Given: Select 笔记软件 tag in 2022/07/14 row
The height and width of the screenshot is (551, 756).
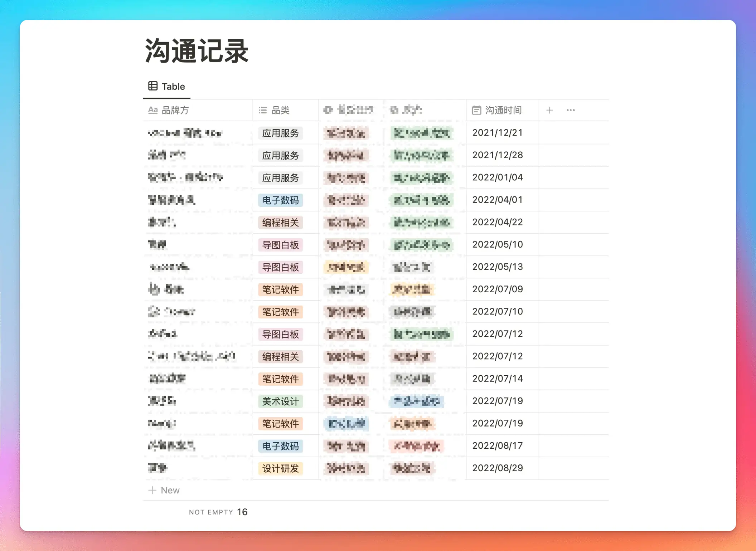Looking at the screenshot, I should click(x=281, y=379).
